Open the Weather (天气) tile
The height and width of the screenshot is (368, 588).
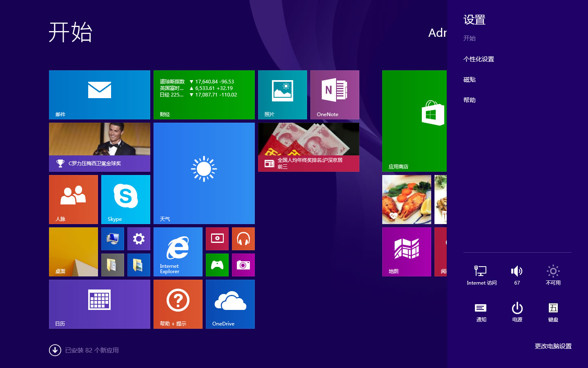click(204, 173)
